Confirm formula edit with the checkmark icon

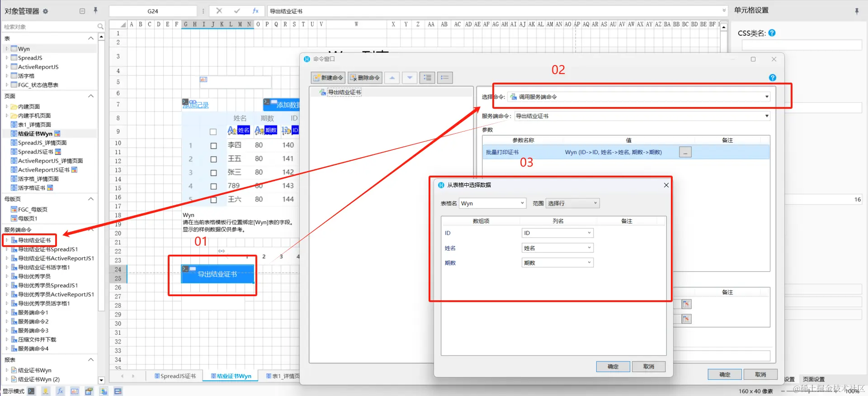click(x=237, y=11)
